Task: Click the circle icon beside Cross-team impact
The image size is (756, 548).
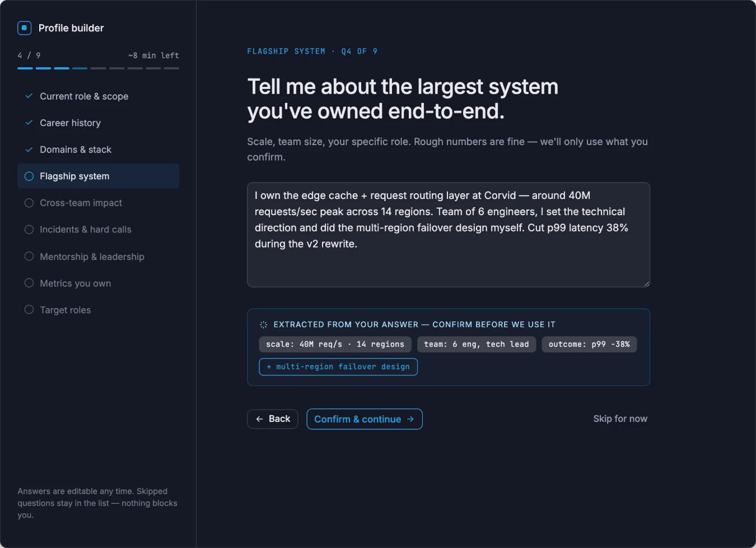Action: (x=29, y=203)
